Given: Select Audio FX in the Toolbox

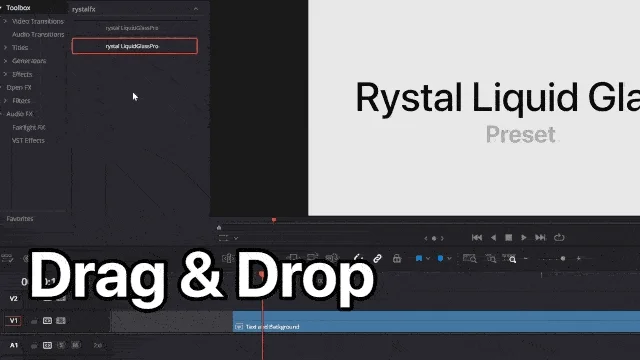Looking at the screenshot, I should tap(19, 114).
